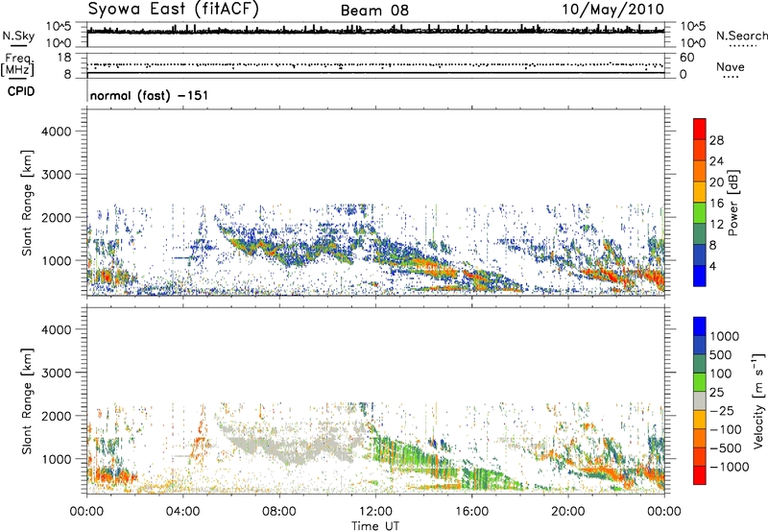Click the 'Syowa East (fitACF)' title
This screenshot has width=768, height=532.
point(174,10)
